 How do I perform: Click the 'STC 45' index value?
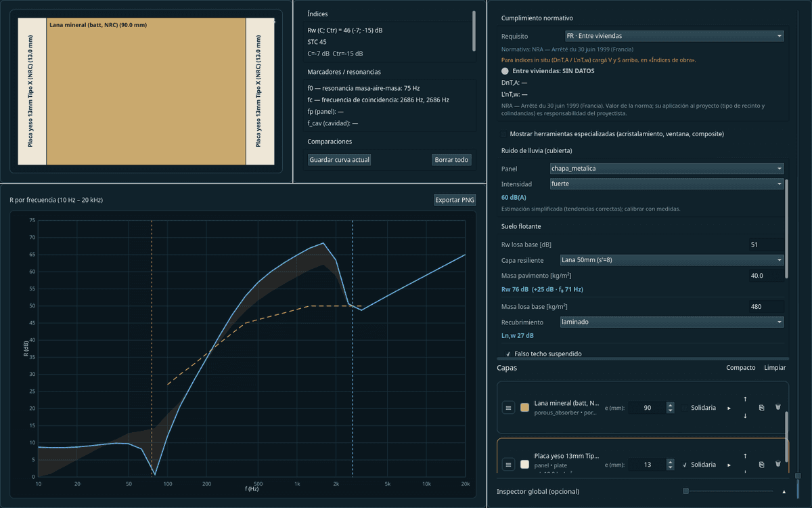pos(318,42)
